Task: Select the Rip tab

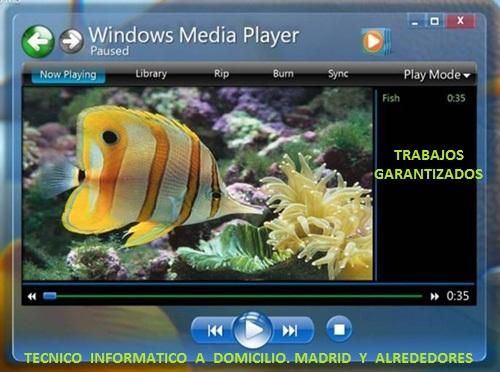Action: pos(221,74)
